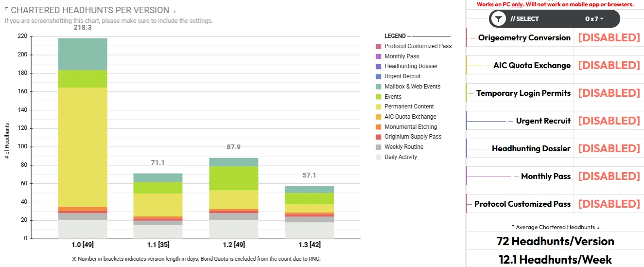Open the '0 z 7' selection dropdown
This screenshot has height=267, width=644.
(594, 19)
